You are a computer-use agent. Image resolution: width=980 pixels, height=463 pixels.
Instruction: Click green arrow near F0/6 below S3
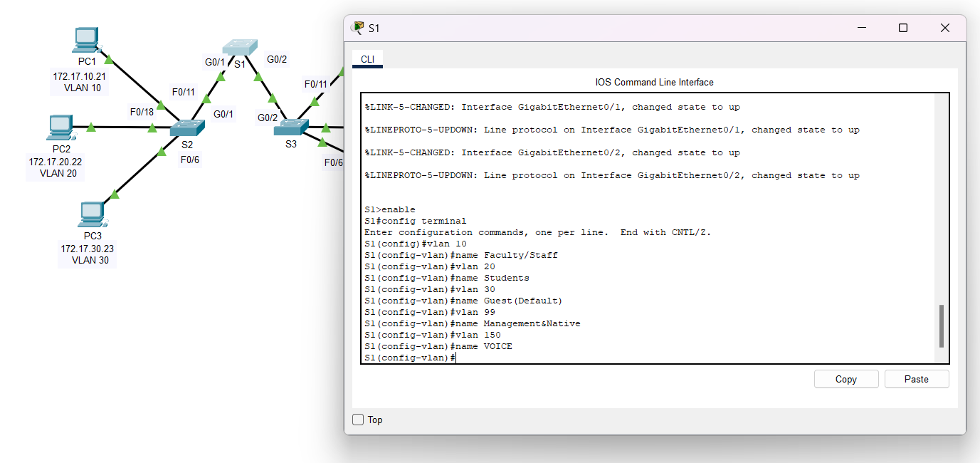pyautogui.click(x=322, y=144)
